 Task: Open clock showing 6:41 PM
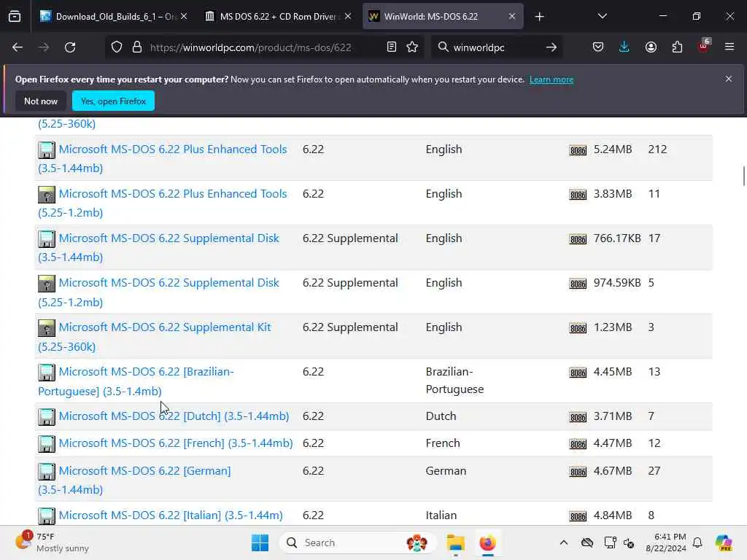tap(666, 542)
